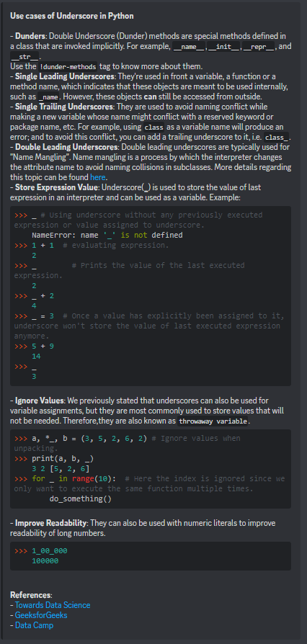Click the 'References' label
The image size is (307, 644).
click(31, 595)
